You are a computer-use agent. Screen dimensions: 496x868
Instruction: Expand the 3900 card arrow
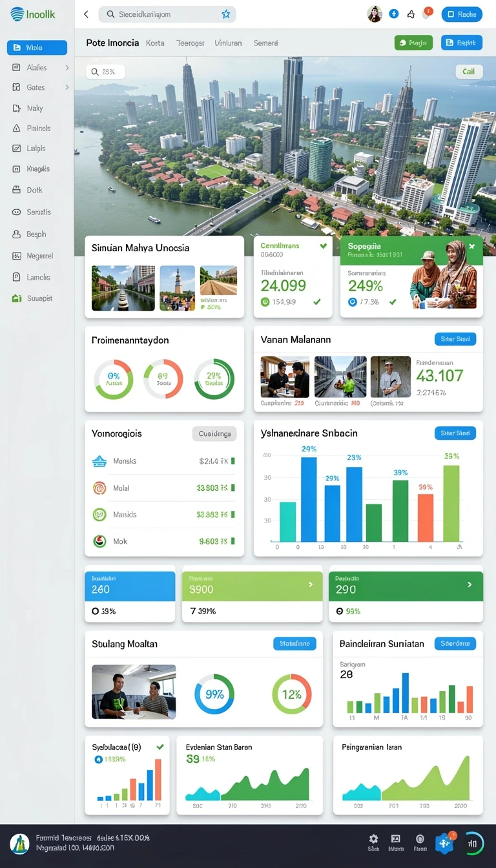point(311,584)
